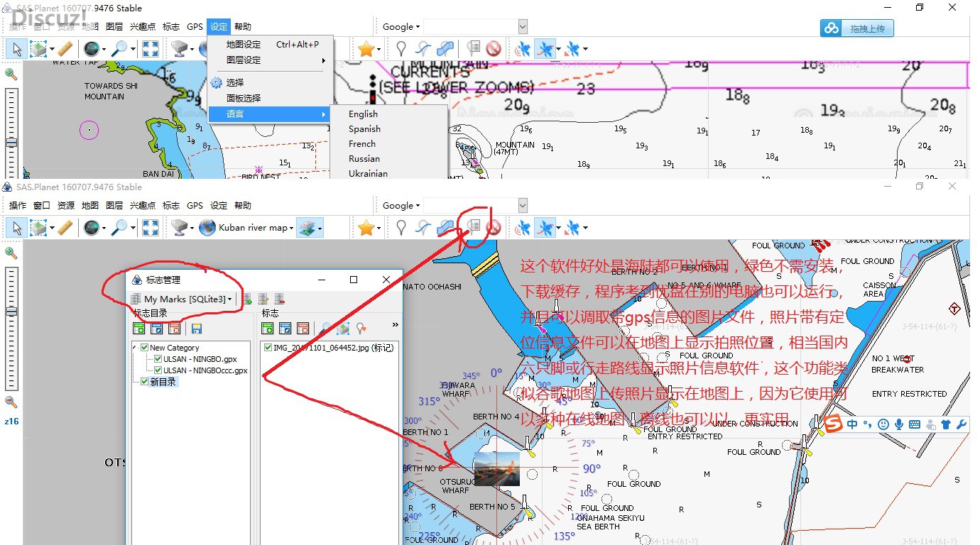Click GPS track satellite icon in lower window
The height and width of the screenshot is (545, 980).
[x=545, y=228]
